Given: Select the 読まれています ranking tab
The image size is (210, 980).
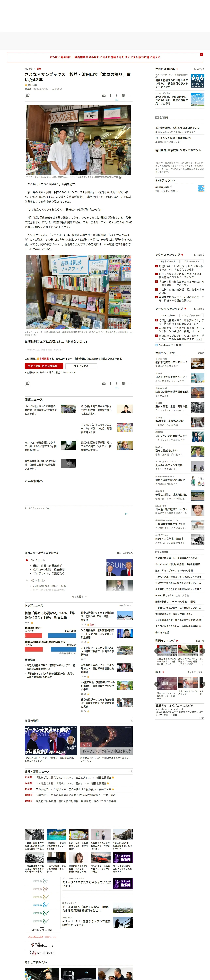Looking at the screenshot, I should (x=168, y=261).
